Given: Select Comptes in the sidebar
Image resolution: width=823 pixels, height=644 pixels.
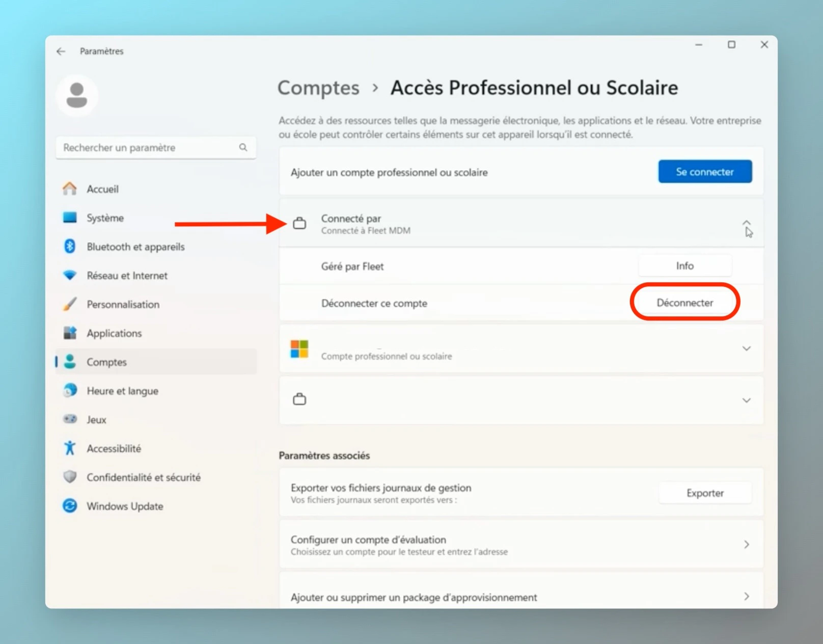Looking at the screenshot, I should (106, 362).
